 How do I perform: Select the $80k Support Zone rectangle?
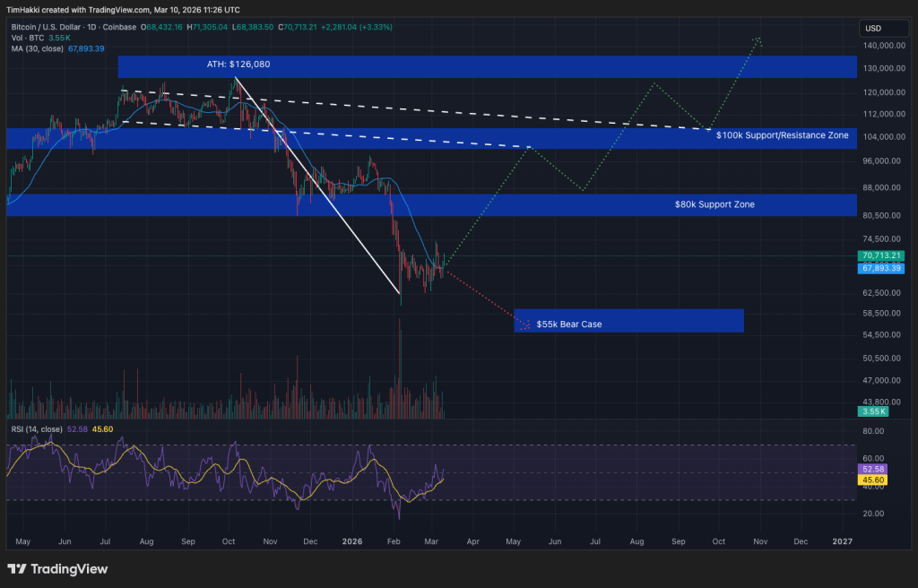coord(431,205)
